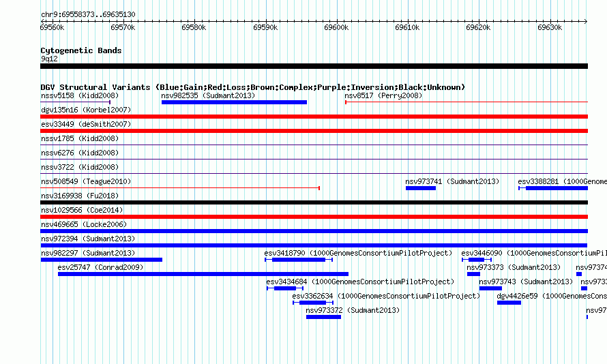Image resolution: width=607 pixels, height=364 pixels.
Task: Open the nsv972394 (Sudmant2013) label
Action: coord(88,239)
